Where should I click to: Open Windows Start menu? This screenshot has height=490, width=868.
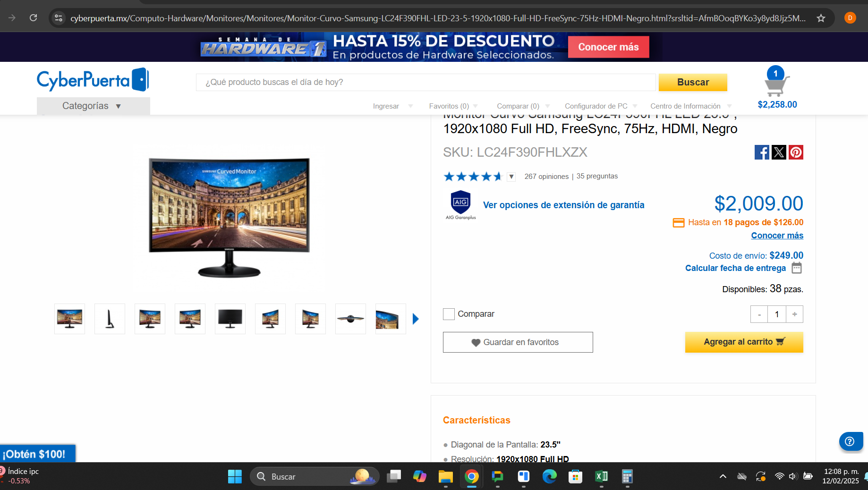point(235,476)
